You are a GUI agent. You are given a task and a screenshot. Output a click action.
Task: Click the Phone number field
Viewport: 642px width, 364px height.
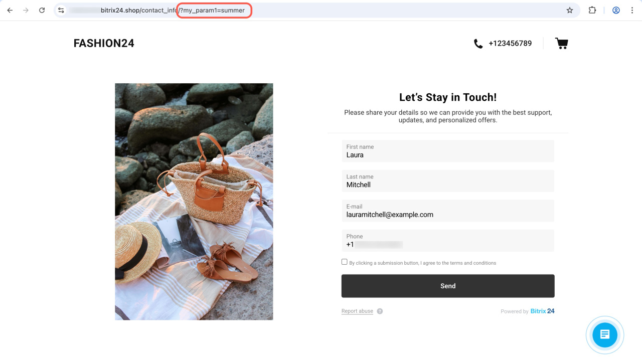(448, 241)
